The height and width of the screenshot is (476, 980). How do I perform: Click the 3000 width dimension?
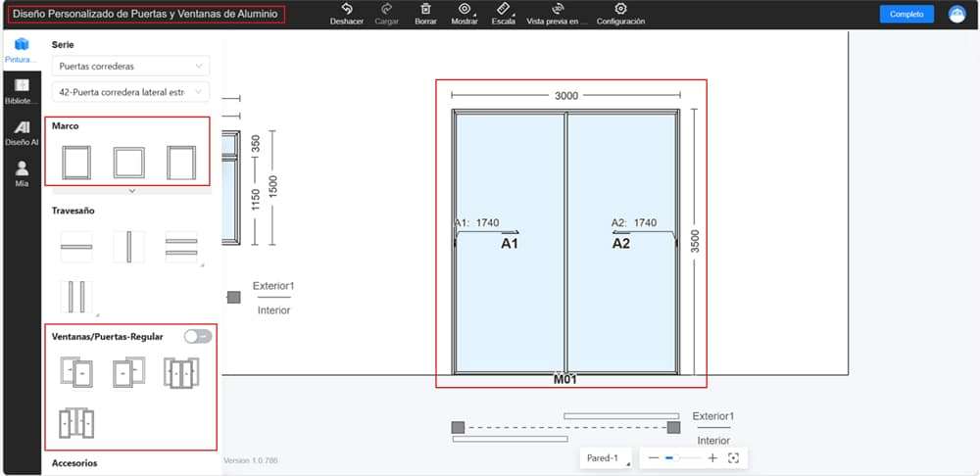[x=566, y=96]
